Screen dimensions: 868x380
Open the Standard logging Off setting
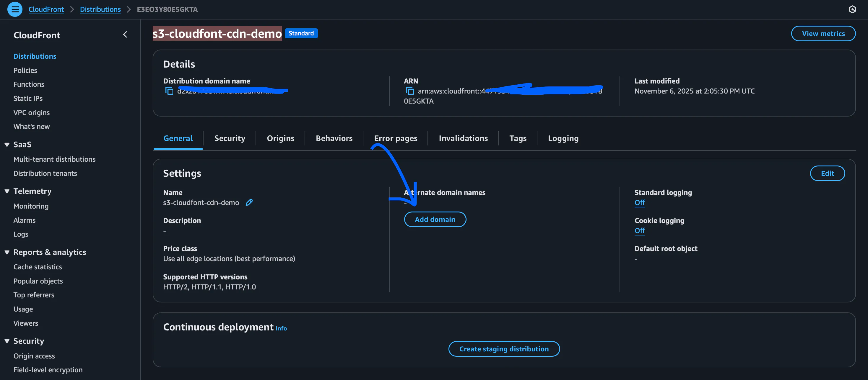coord(639,203)
